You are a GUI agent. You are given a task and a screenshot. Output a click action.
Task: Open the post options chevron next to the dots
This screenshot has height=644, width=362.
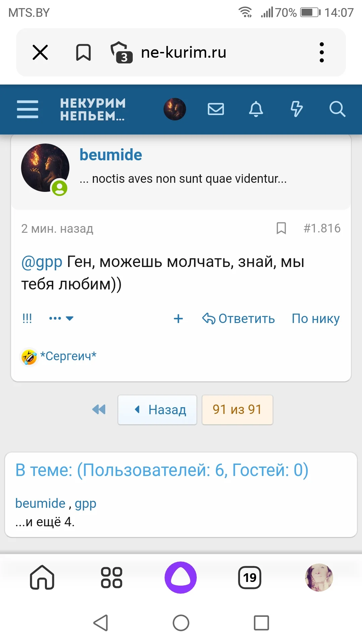70,319
